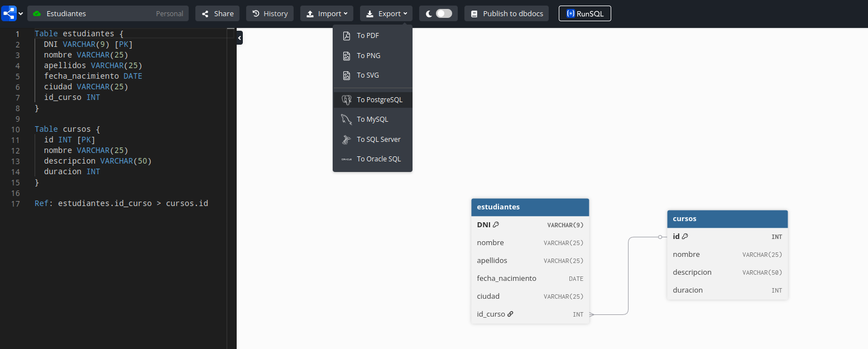Expand the menu arrow beside the logo
The width and height of the screenshot is (868, 349).
tap(21, 13)
